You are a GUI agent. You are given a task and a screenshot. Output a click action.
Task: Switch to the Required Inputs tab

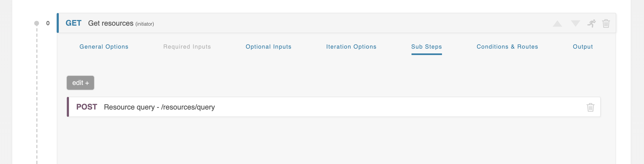[x=187, y=47]
